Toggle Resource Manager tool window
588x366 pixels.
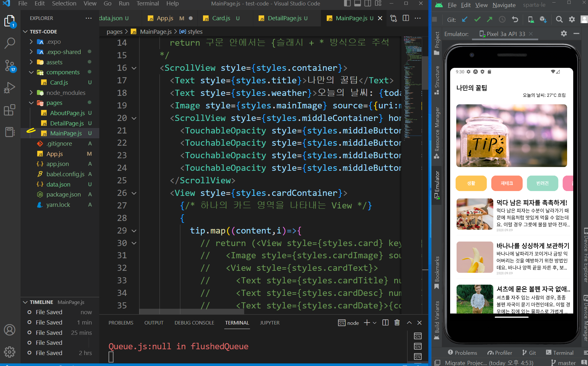click(437, 133)
